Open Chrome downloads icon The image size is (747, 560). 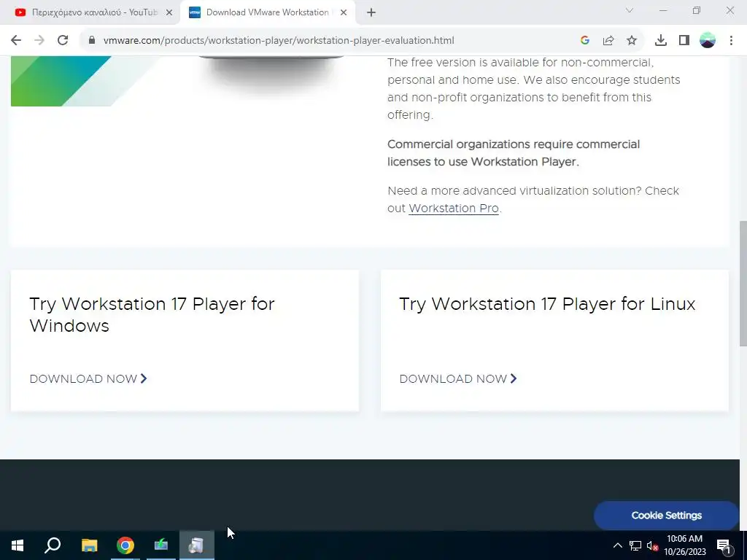tap(661, 41)
